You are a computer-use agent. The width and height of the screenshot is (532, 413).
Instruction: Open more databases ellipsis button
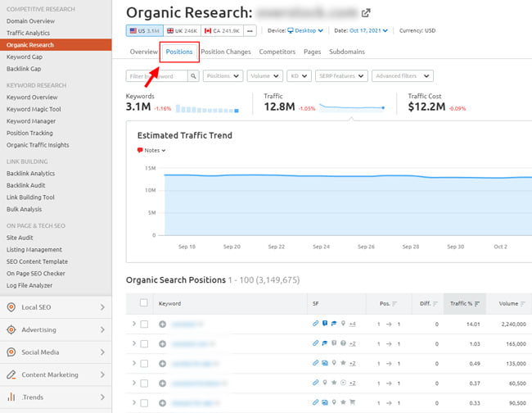click(x=250, y=30)
